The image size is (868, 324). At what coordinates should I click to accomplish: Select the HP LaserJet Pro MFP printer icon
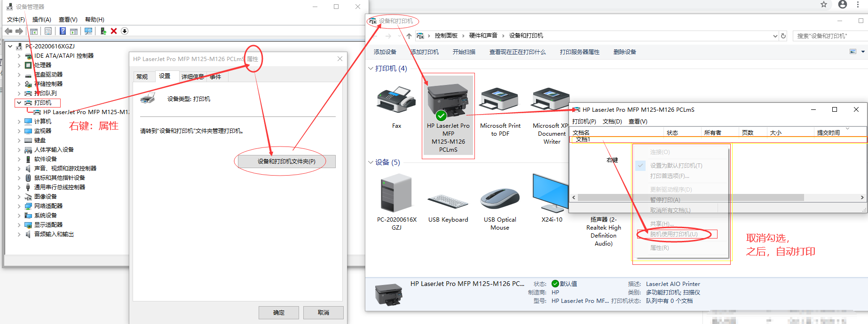pyautogui.click(x=448, y=116)
